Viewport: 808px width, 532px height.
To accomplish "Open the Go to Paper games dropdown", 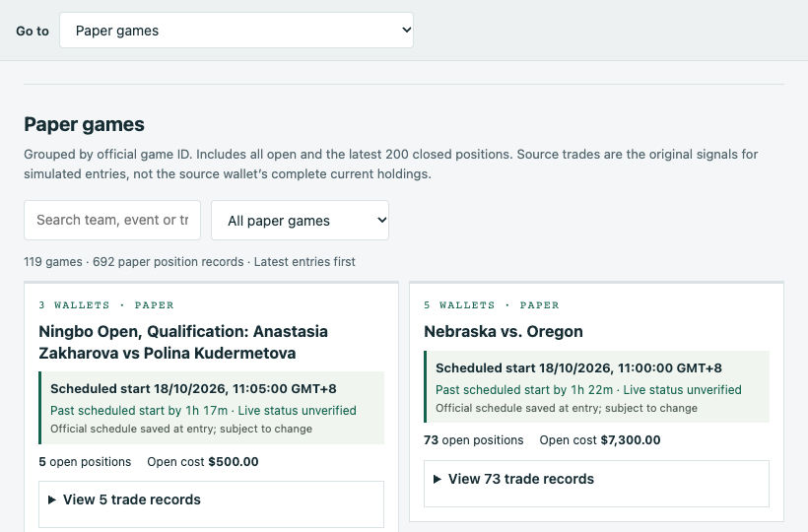I will (236, 31).
